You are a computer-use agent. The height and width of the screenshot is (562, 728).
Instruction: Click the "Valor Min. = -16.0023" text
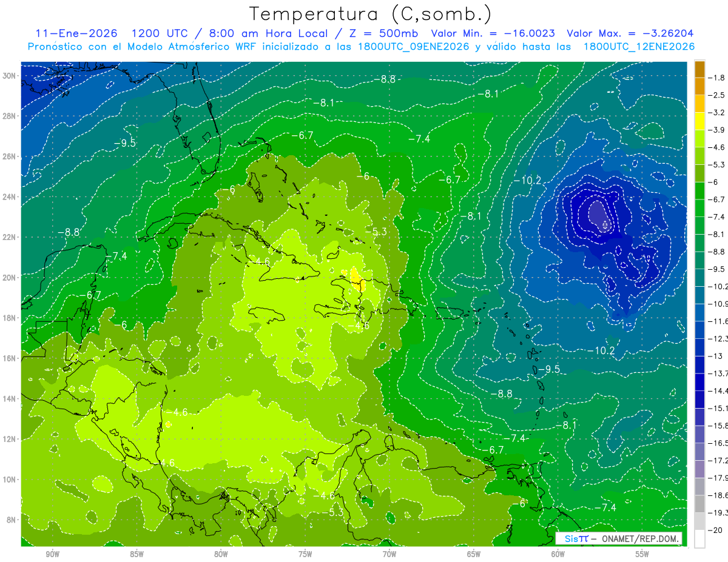[493, 33]
